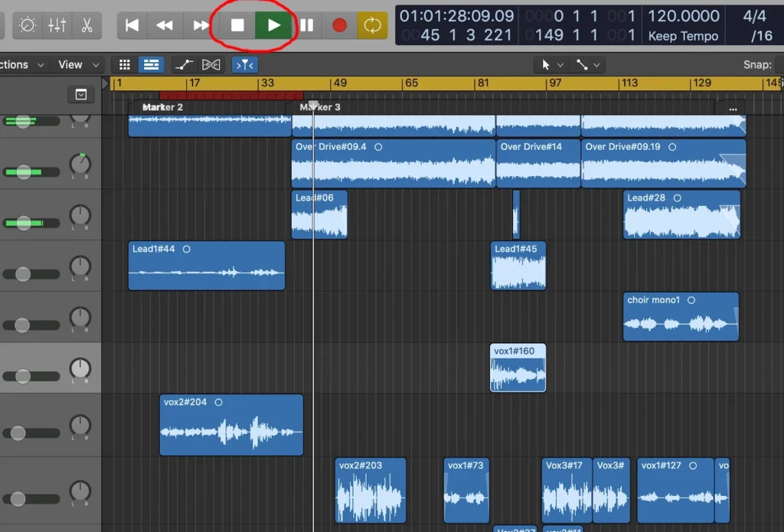Enable the Catch Playhead icon
Image resolution: width=784 pixels, height=532 pixels.
[244, 64]
